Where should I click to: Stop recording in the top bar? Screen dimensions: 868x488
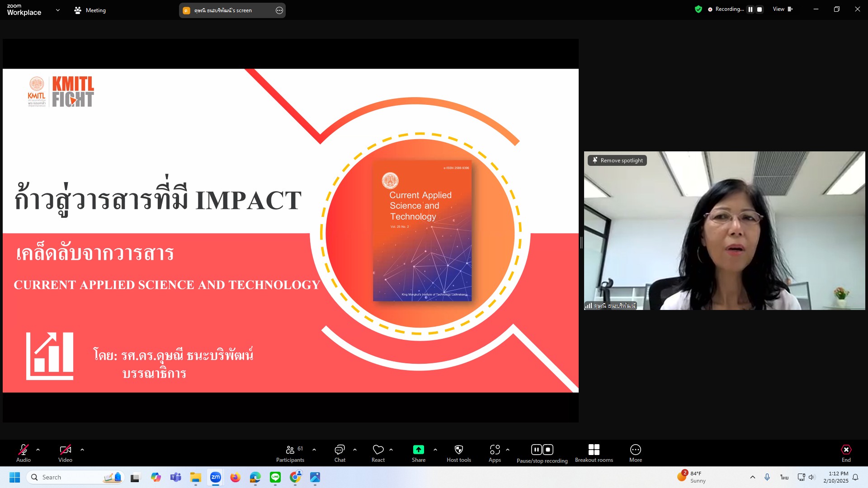pos(759,9)
